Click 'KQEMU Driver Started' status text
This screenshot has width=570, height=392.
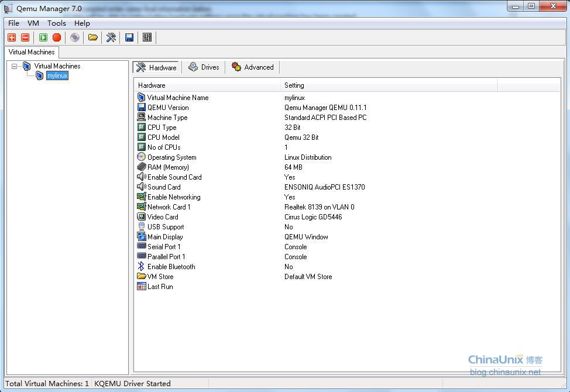pyautogui.click(x=132, y=384)
